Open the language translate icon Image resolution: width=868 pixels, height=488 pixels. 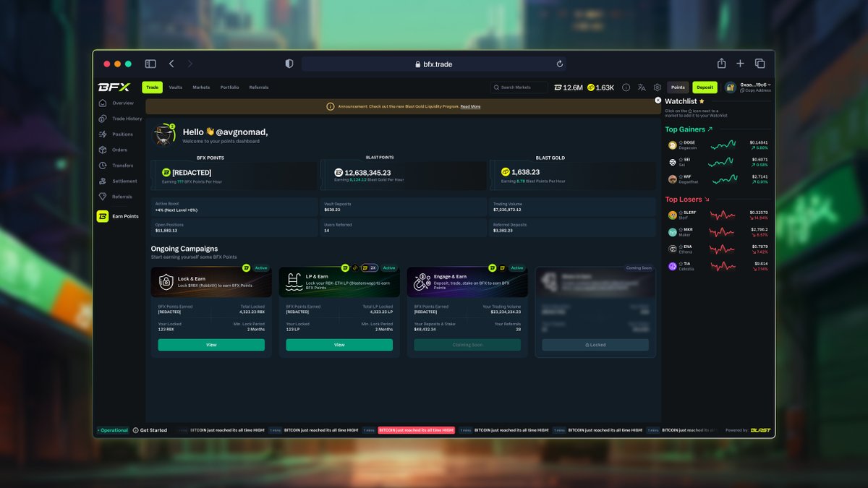(642, 87)
